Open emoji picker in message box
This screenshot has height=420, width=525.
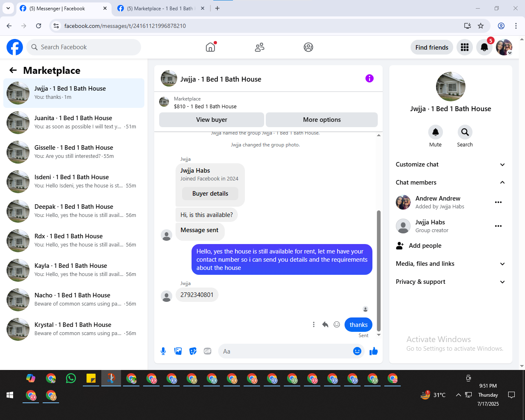357,351
